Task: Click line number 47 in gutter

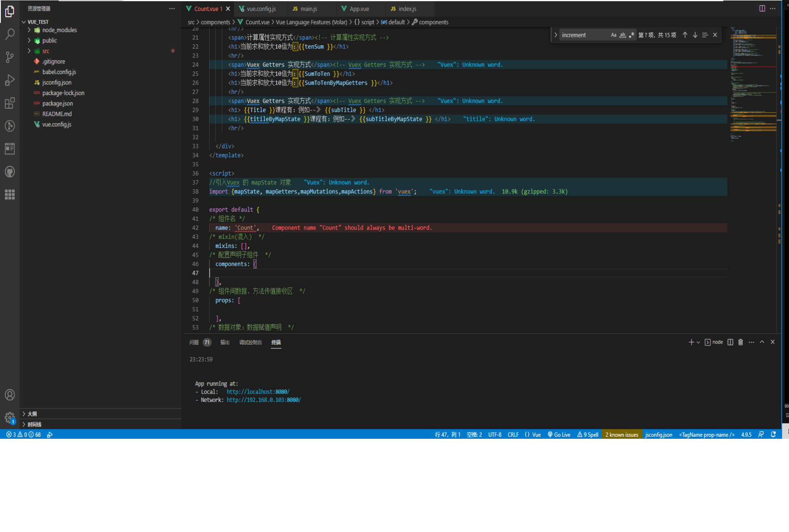Action: tap(196, 273)
